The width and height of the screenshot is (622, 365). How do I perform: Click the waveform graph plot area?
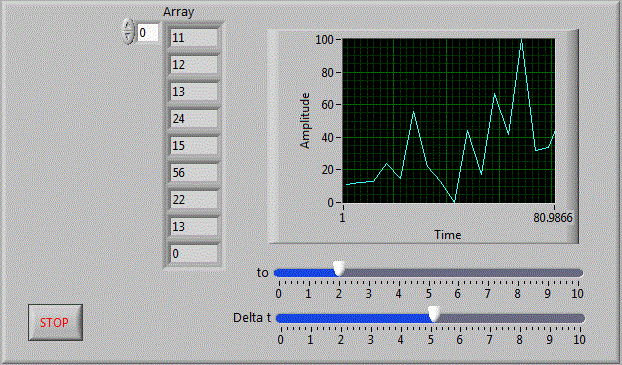point(449,121)
